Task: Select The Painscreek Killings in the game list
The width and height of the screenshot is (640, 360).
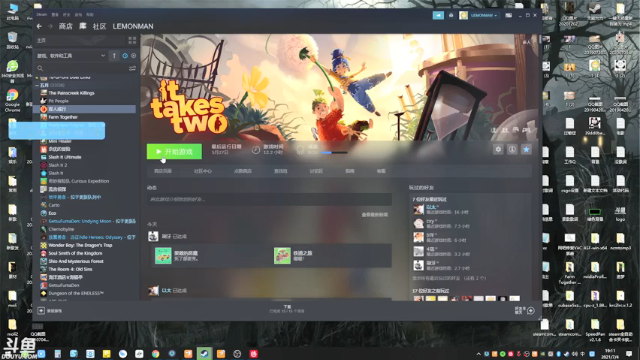Action: pyautogui.click(x=71, y=93)
